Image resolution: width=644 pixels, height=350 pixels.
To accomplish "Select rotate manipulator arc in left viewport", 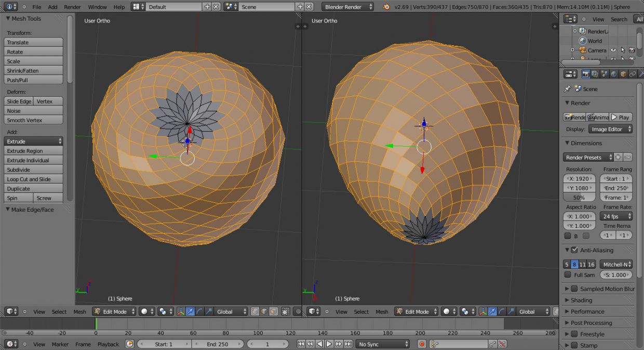I will point(199,312).
